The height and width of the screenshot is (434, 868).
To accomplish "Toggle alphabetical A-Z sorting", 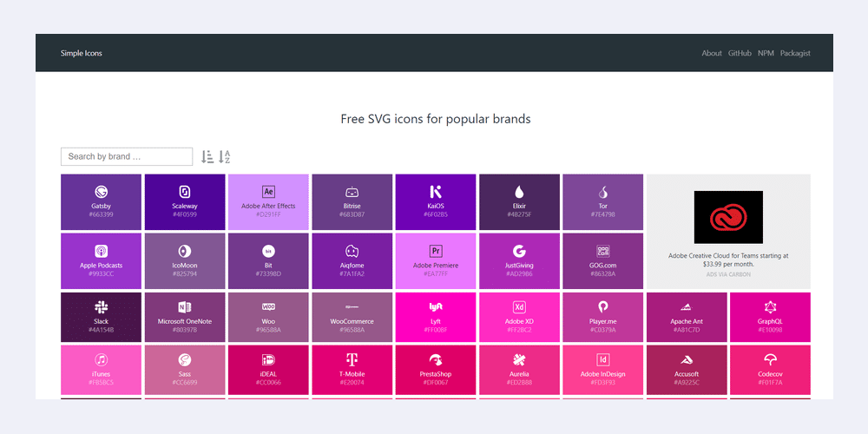I will [x=224, y=157].
